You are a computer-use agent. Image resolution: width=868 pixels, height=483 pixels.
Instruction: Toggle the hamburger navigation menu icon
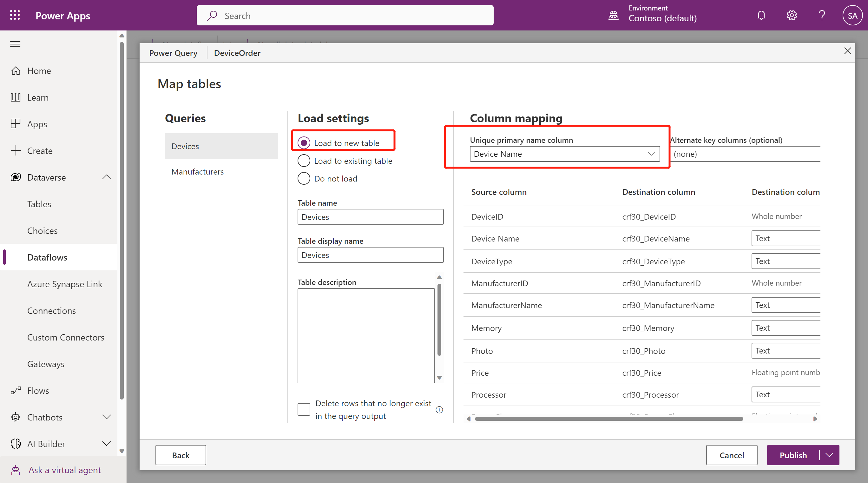(15, 44)
